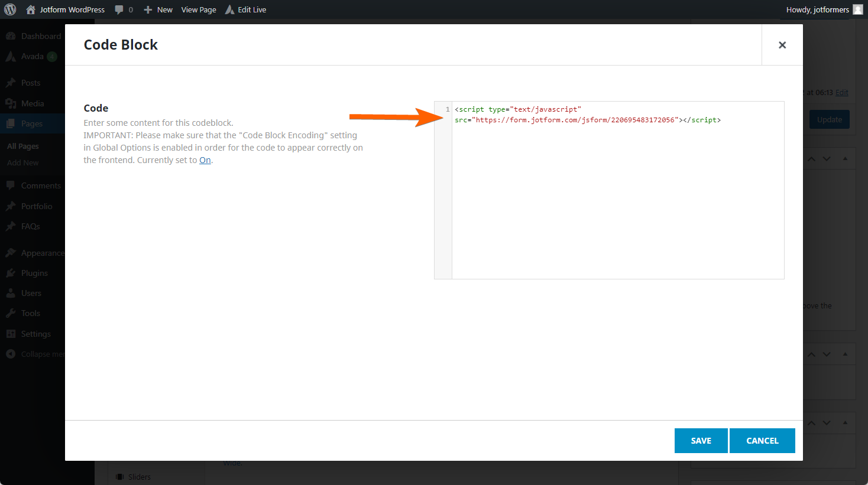This screenshot has height=485, width=868.
Task: Click the Avada logo beside Edit Live
Action: (x=229, y=9)
